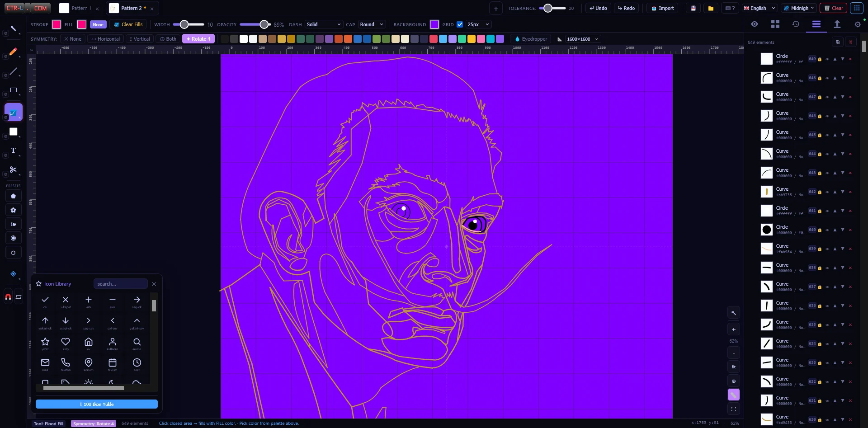This screenshot has height=428, width=868.
Task: Click the fullscreen icon near canvas
Action: click(734, 409)
